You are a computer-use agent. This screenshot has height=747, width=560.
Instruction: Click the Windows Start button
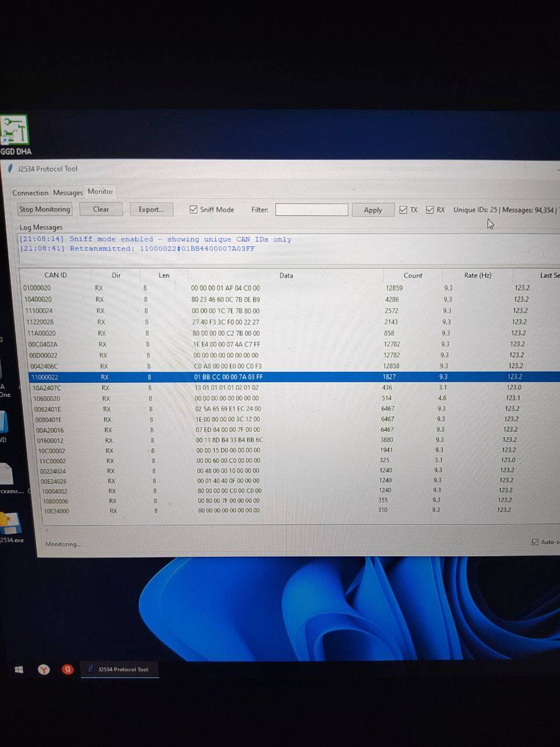[x=19, y=669]
